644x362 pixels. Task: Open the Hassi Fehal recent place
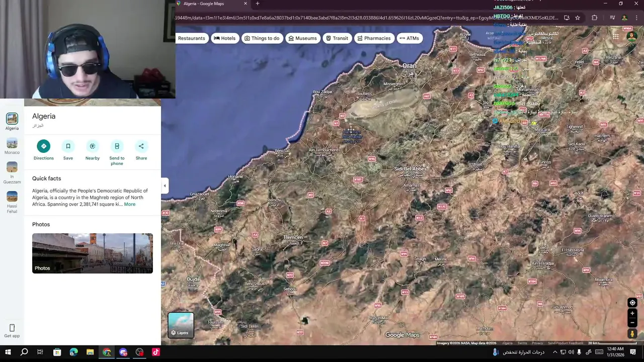12,202
